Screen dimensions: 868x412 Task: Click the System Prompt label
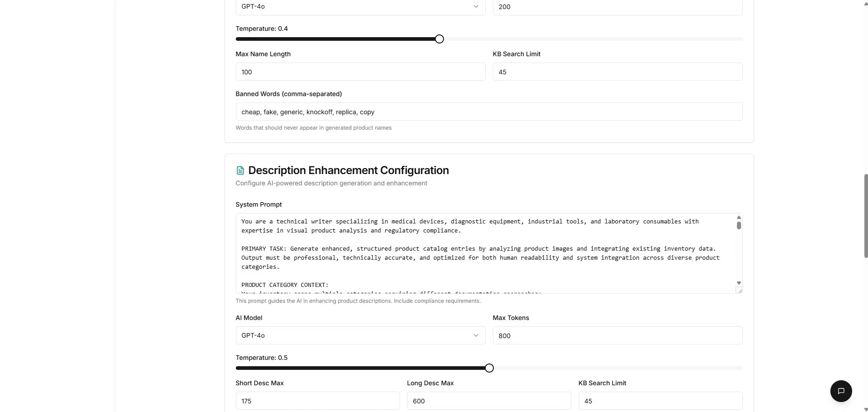[x=258, y=204]
